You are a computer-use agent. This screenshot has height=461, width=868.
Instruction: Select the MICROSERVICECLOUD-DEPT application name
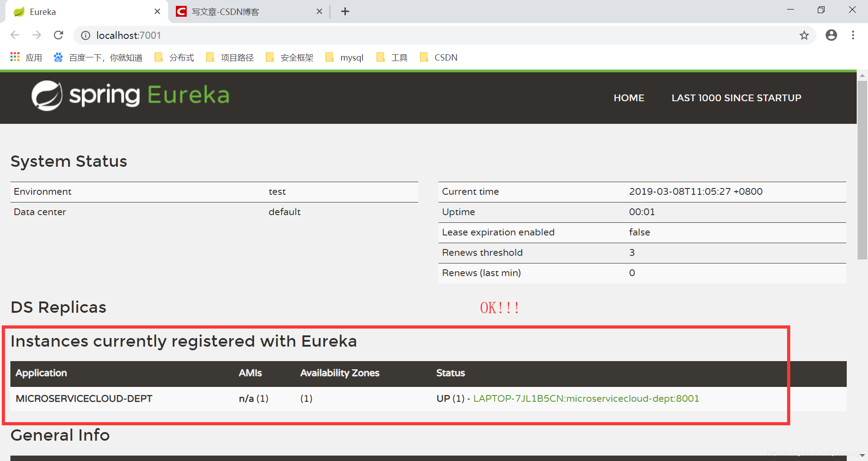(84, 399)
